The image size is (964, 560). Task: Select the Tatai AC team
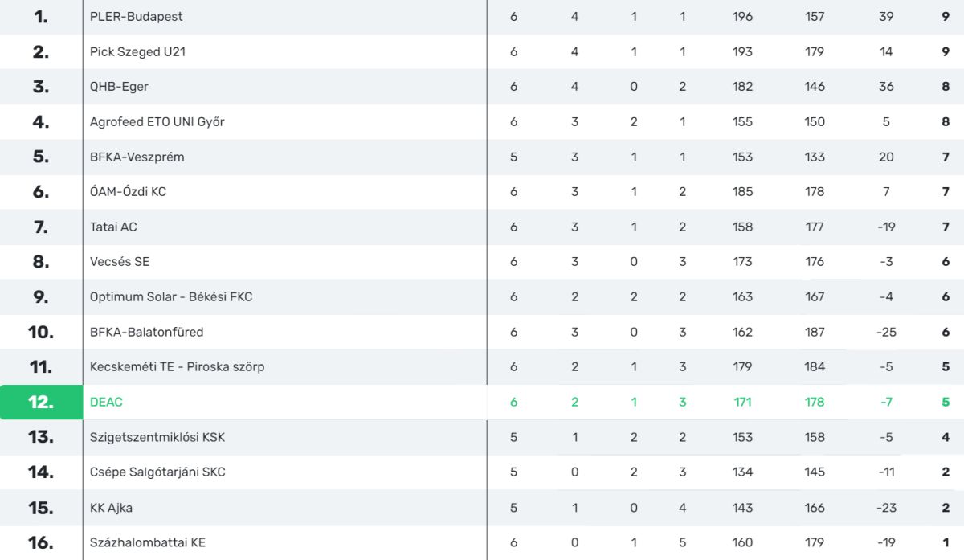[113, 227]
